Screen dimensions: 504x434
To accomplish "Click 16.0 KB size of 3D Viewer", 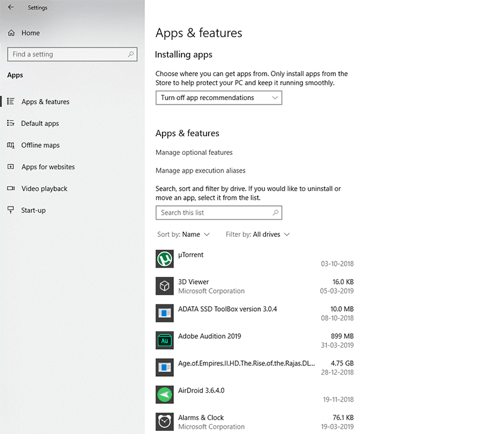I will pos(343,282).
